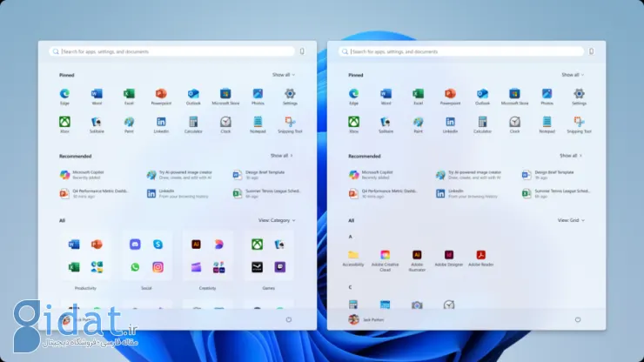Open Adobe Creative Cloud in grid view

(385, 255)
